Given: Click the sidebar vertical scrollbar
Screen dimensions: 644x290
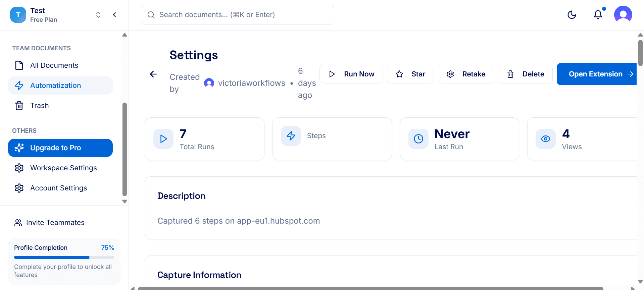Looking at the screenshot, I should tap(125, 149).
